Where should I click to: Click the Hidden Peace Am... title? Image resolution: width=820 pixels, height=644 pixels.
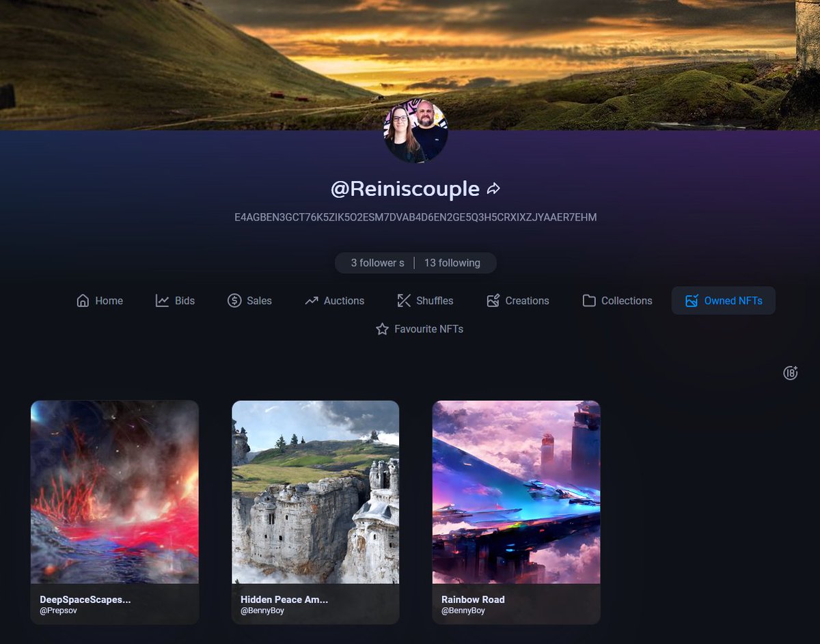coord(284,600)
